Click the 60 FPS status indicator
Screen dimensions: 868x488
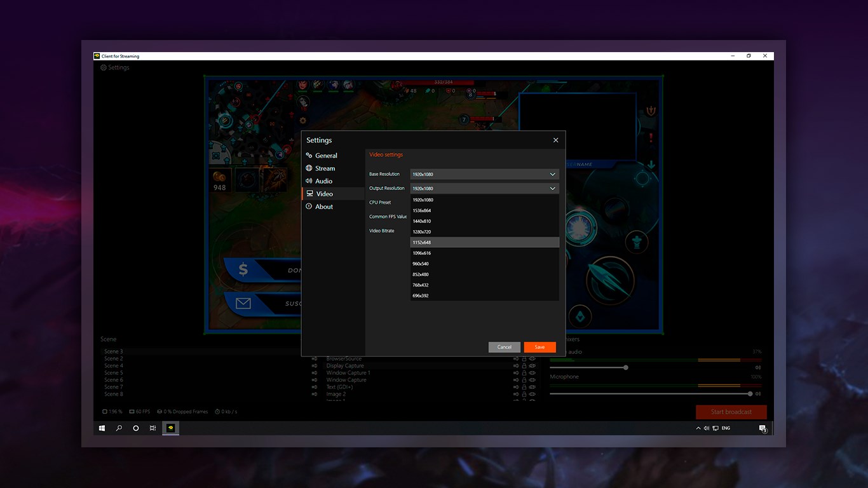(139, 412)
